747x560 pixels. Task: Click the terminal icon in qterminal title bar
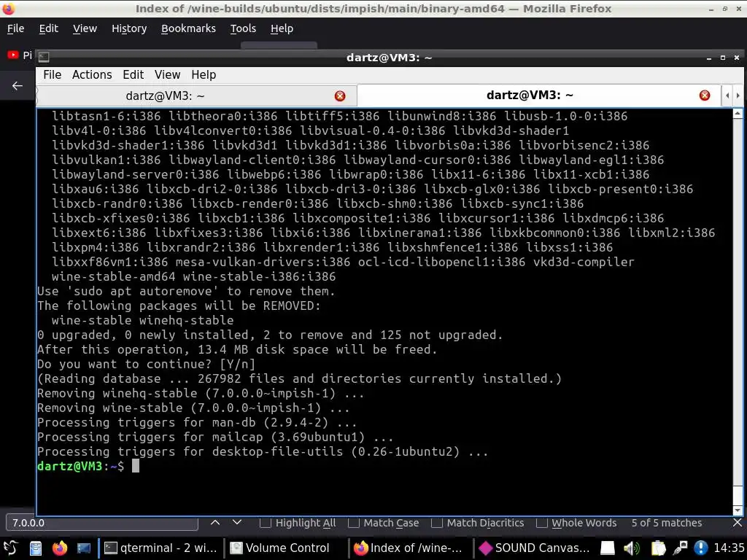point(44,58)
